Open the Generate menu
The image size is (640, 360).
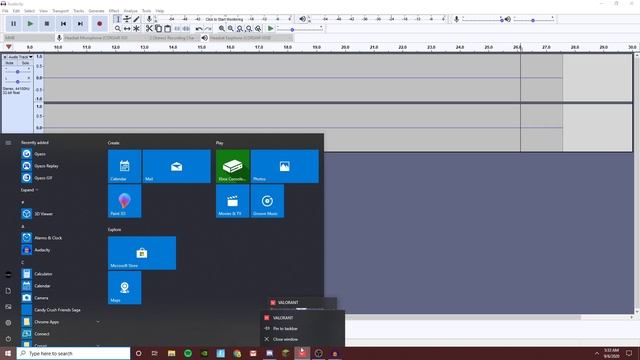coord(96,11)
